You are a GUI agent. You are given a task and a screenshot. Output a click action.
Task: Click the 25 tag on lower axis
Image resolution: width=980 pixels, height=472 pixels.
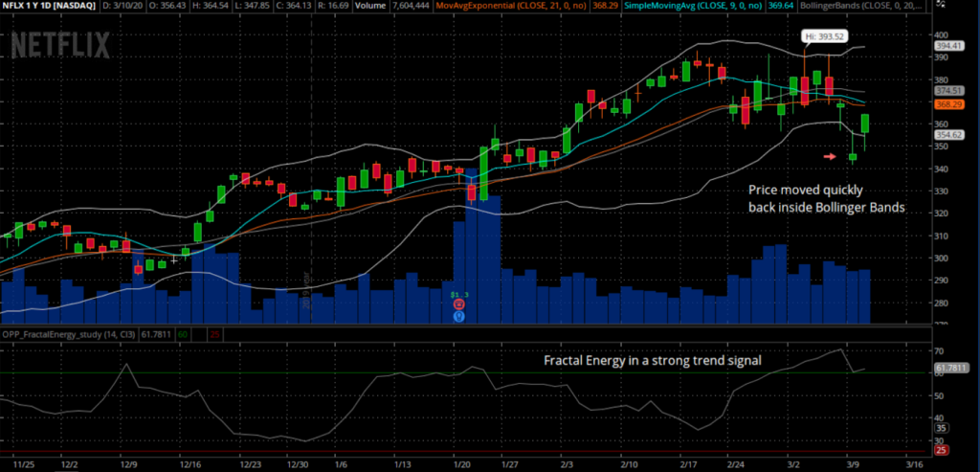[943, 450]
